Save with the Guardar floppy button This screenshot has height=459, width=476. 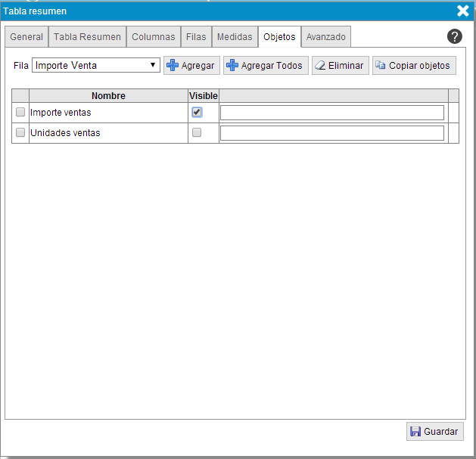(x=434, y=431)
